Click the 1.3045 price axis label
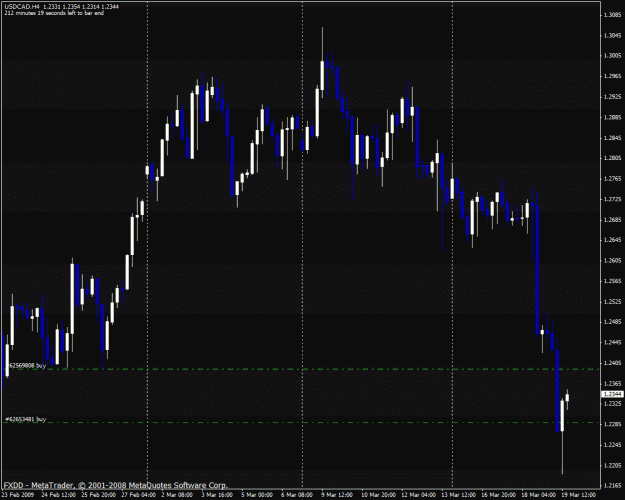The height and width of the screenshot is (500, 625). [613, 35]
